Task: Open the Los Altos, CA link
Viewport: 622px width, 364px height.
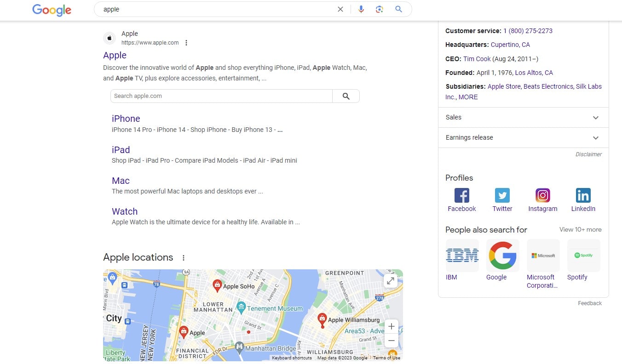Action: (x=534, y=73)
